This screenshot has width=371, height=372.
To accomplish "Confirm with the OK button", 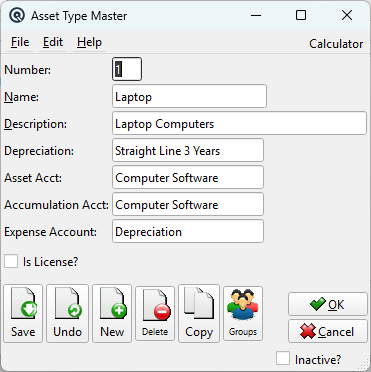I will tap(328, 304).
